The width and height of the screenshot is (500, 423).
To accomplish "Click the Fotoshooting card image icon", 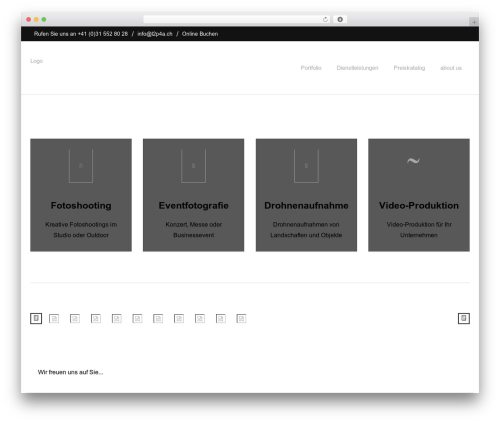I will point(81,166).
